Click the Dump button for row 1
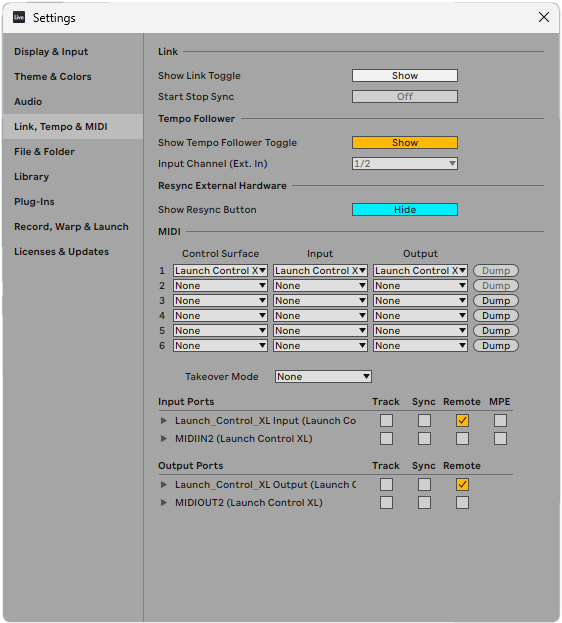 point(496,271)
